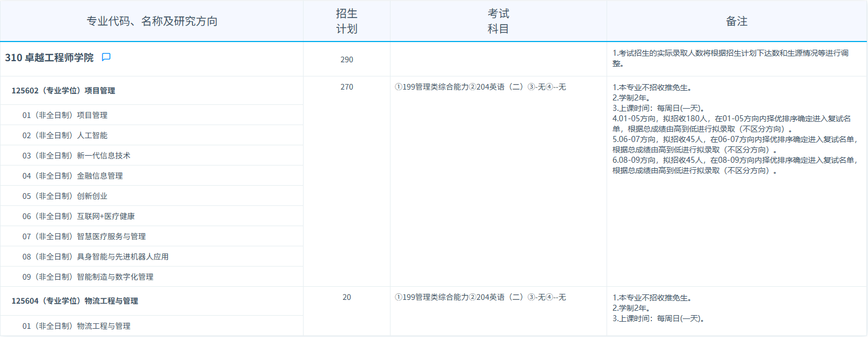Choose direction 03 新一代信息技术
Viewport: 868px width, 337px height.
pos(77,156)
